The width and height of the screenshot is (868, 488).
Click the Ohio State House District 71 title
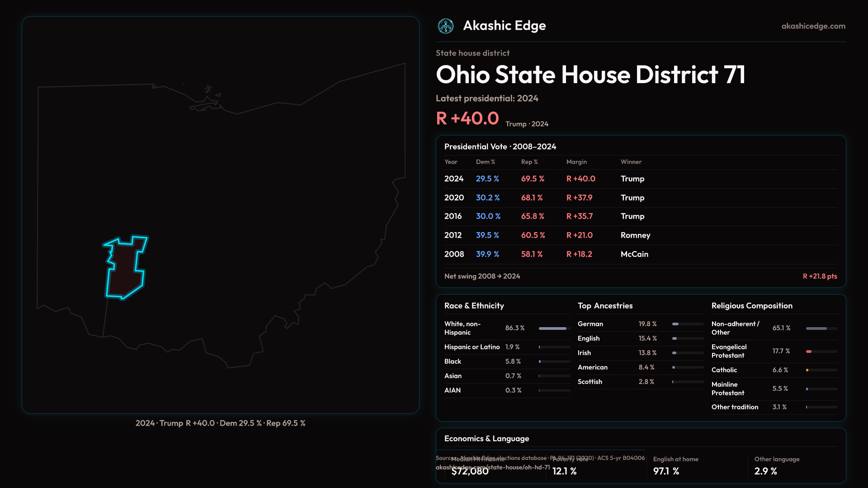[x=590, y=75]
